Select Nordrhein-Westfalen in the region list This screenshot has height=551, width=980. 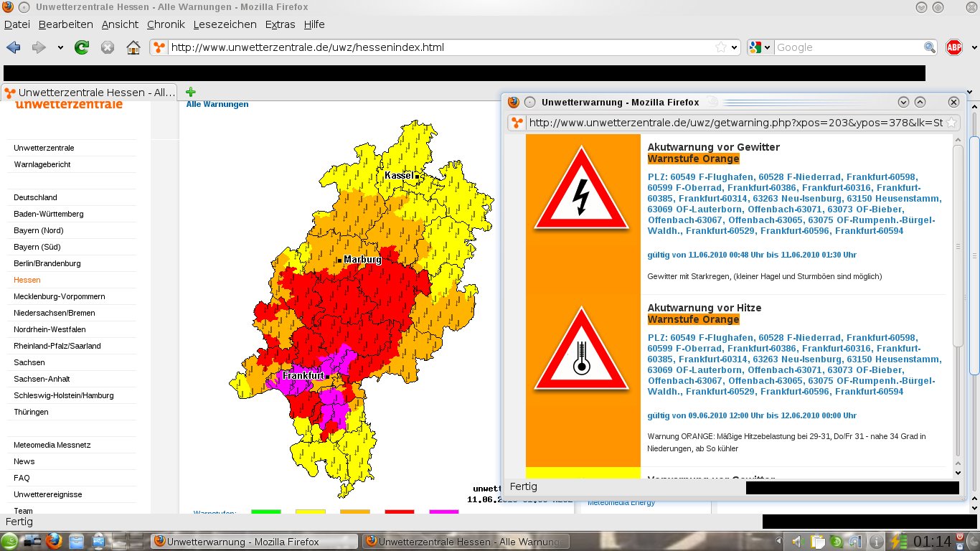pos(50,329)
